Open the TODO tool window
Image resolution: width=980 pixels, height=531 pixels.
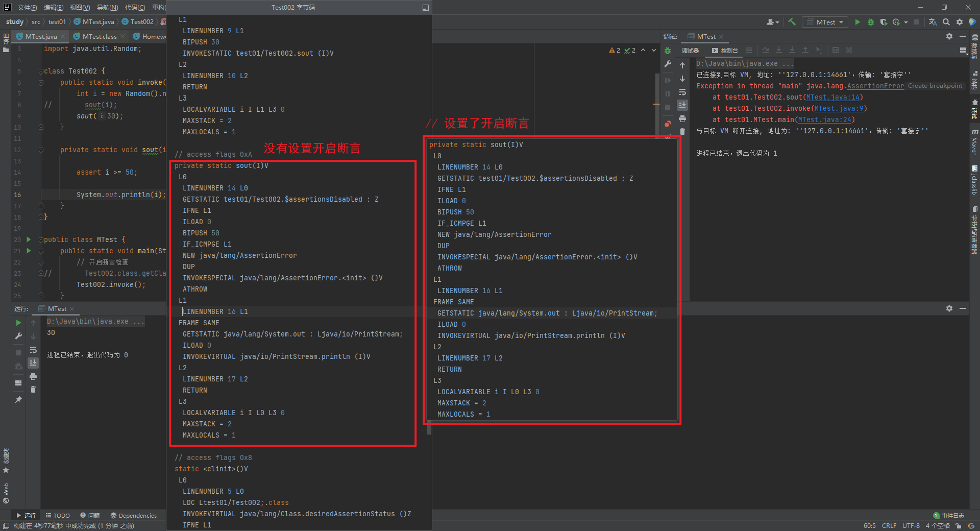(x=58, y=516)
